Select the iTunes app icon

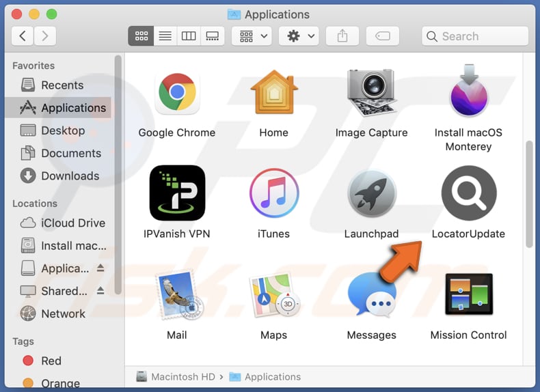click(274, 193)
